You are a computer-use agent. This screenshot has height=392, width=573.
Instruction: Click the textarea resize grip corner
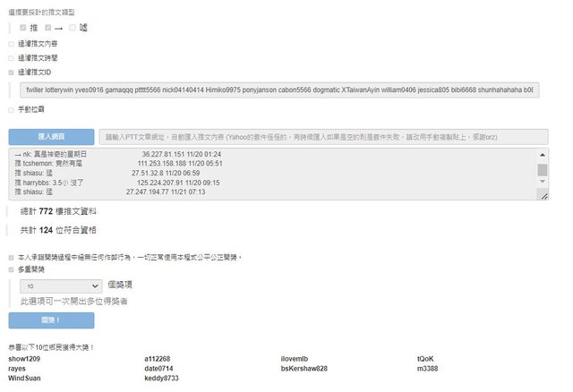[x=543, y=196]
